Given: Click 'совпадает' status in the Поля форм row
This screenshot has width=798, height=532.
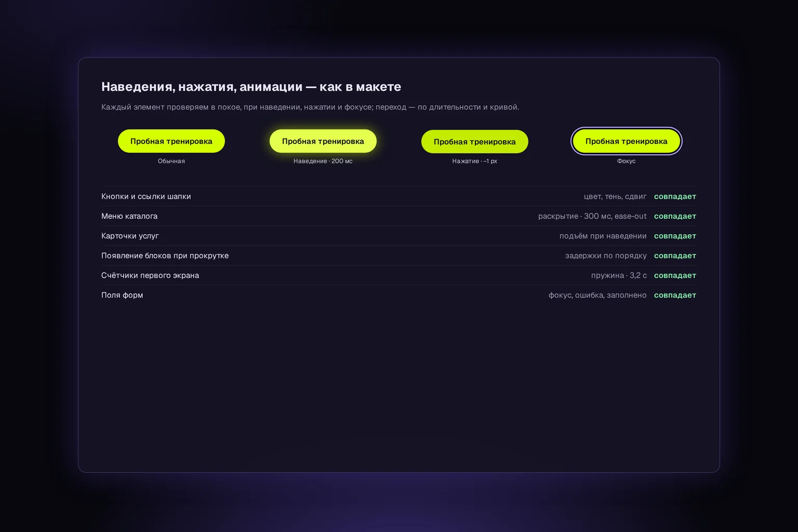Looking at the screenshot, I should point(675,295).
